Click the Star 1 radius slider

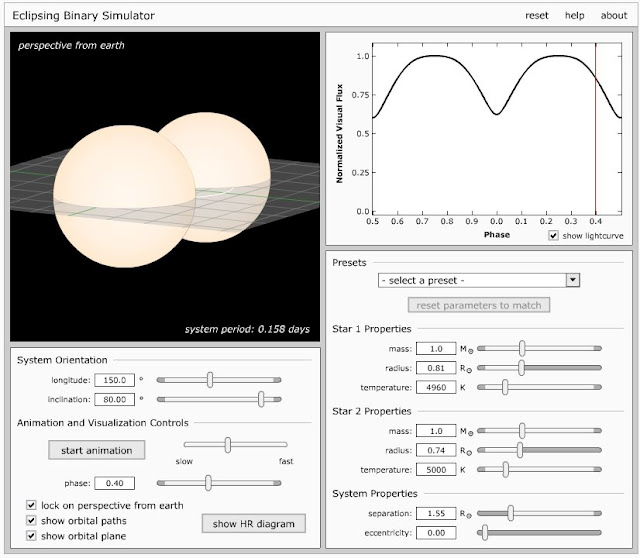539,368
